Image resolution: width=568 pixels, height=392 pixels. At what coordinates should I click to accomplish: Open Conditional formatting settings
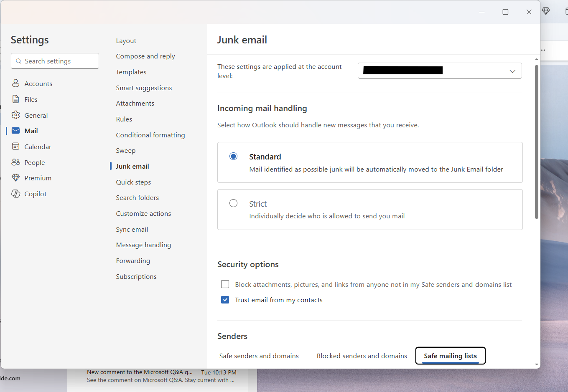(x=150, y=135)
